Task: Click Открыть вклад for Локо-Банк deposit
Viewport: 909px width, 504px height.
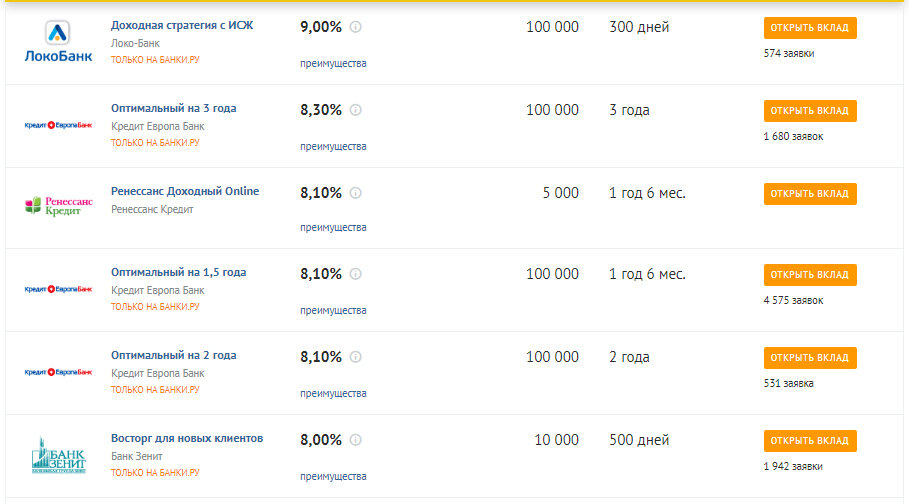Action: coord(810,28)
